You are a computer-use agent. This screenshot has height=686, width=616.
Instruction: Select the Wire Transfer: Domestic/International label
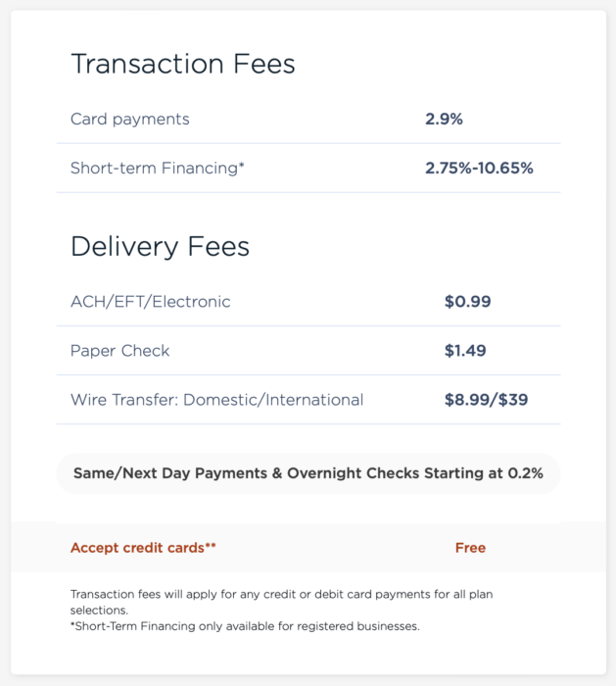click(x=216, y=400)
